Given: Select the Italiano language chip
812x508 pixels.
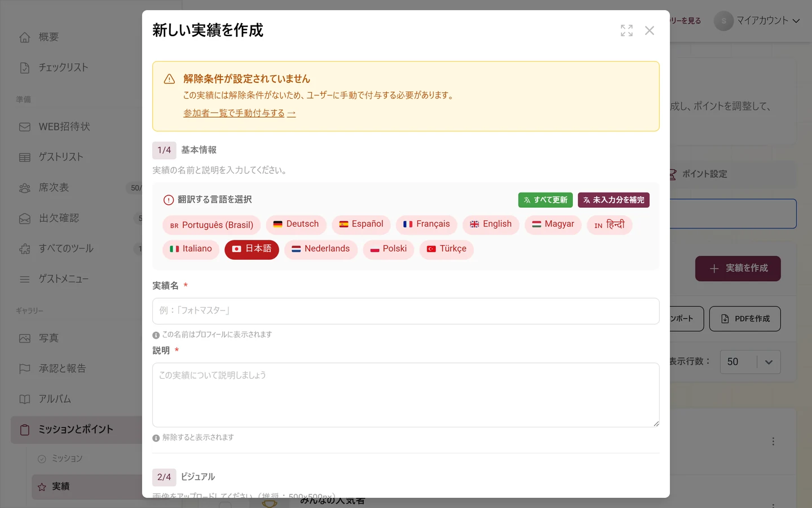Looking at the screenshot, I should [x=191, y=249].
